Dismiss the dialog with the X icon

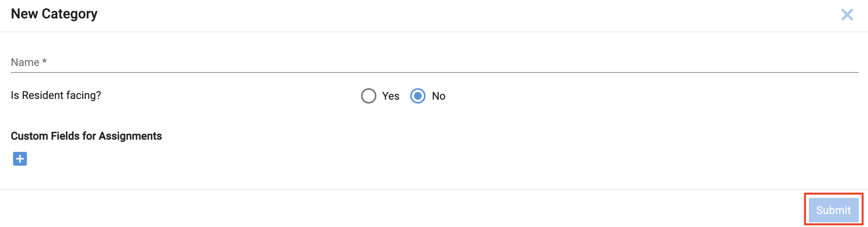coord(846,15)
